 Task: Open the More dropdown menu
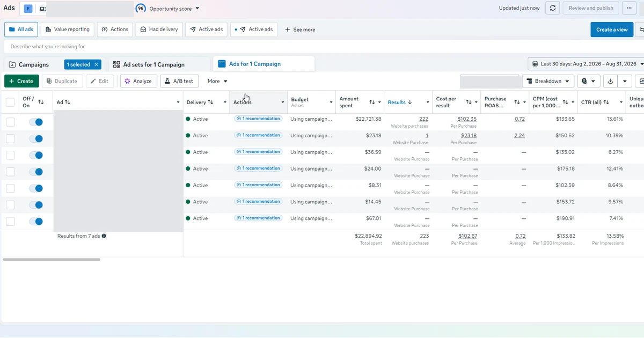217,81
